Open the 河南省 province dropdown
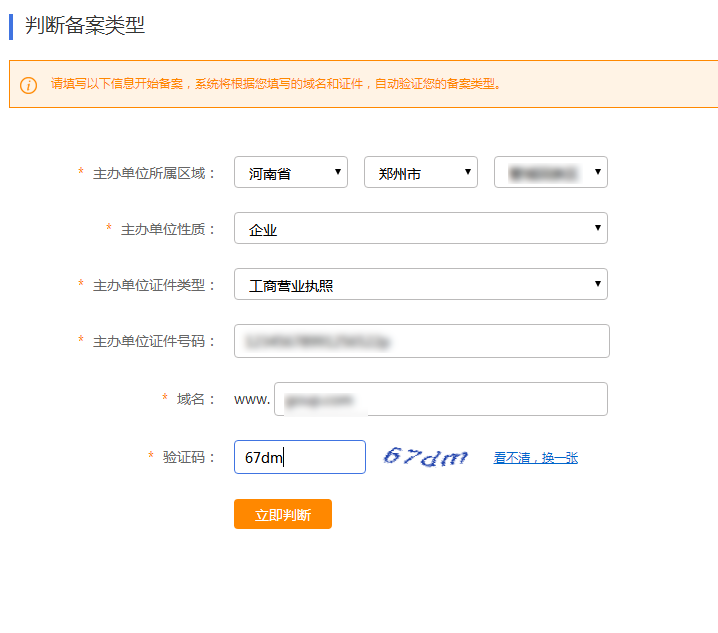The height and width of the screenshot is (633, 718). [x=290, y=173]
